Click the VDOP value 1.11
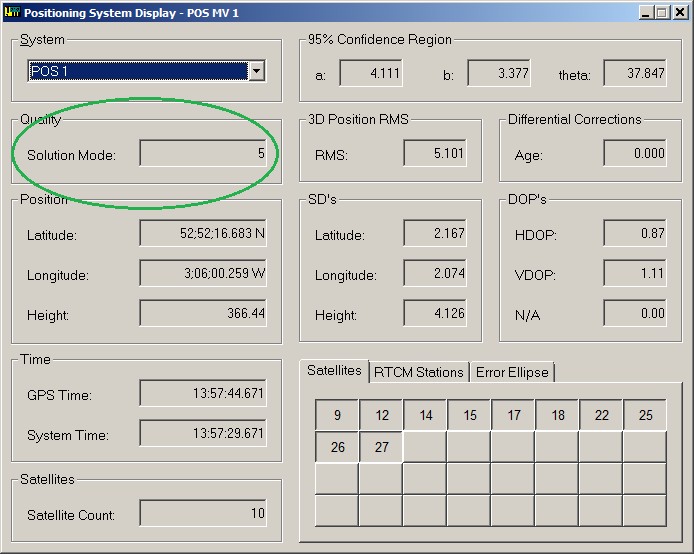 point(635,273)
